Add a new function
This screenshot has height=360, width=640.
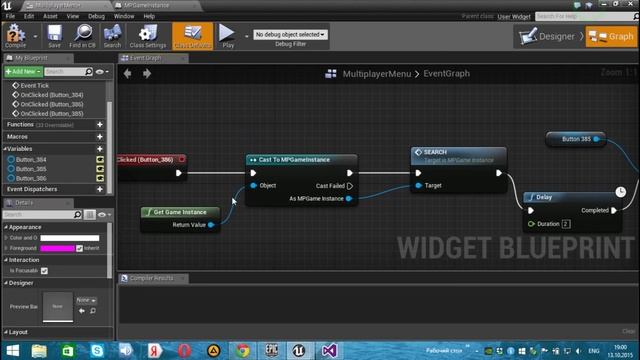click(x=100, y=124)
